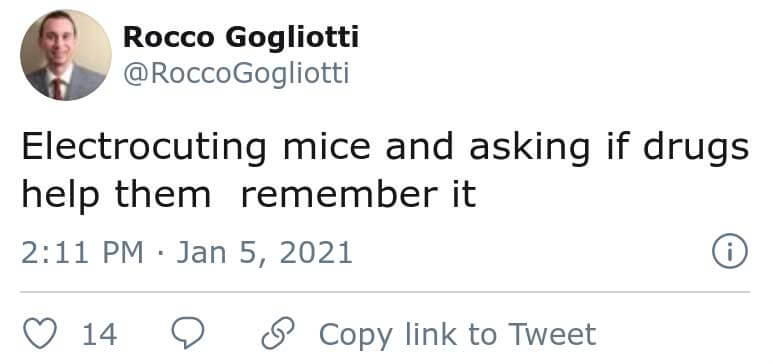773x364 pixels.
Task: Select Copy link to Tweet
Action: click(457, 334)
